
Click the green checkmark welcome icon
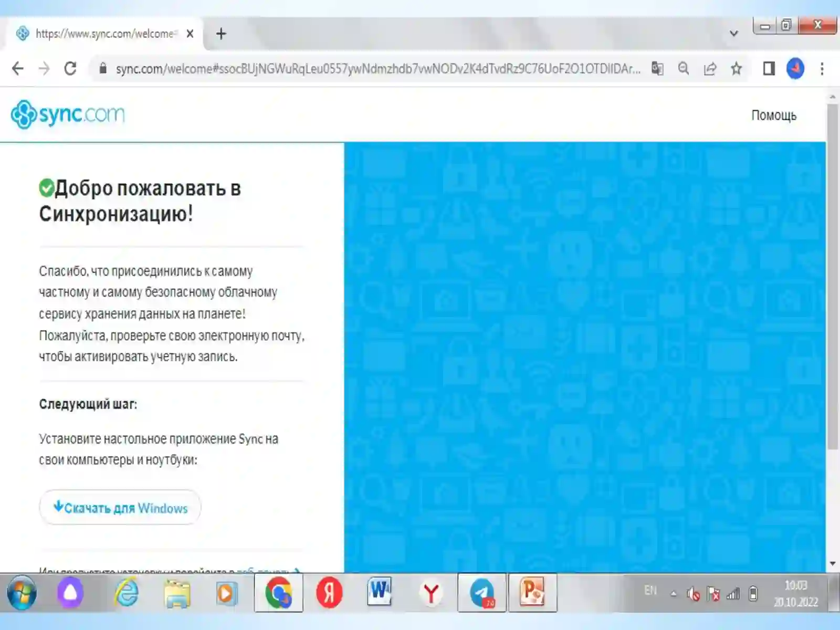(46, 187)
